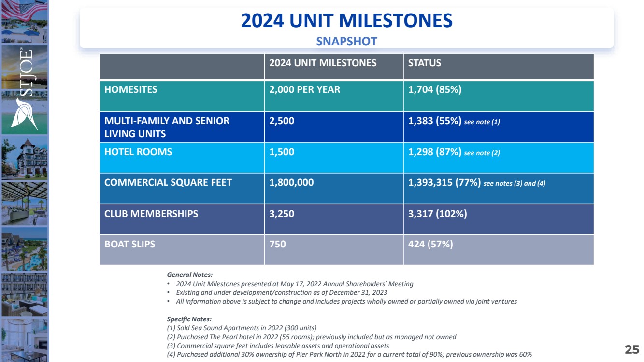Select the HOTEL ROOMS row label

[138, 152]
